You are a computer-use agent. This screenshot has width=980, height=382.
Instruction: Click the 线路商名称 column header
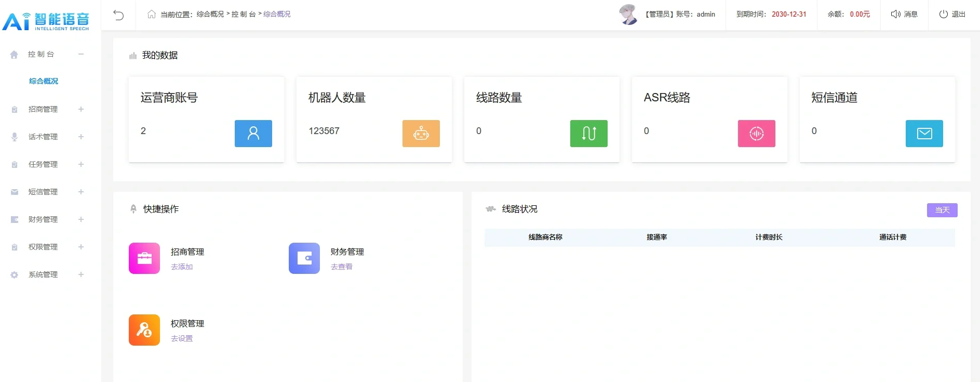[545, 237]
